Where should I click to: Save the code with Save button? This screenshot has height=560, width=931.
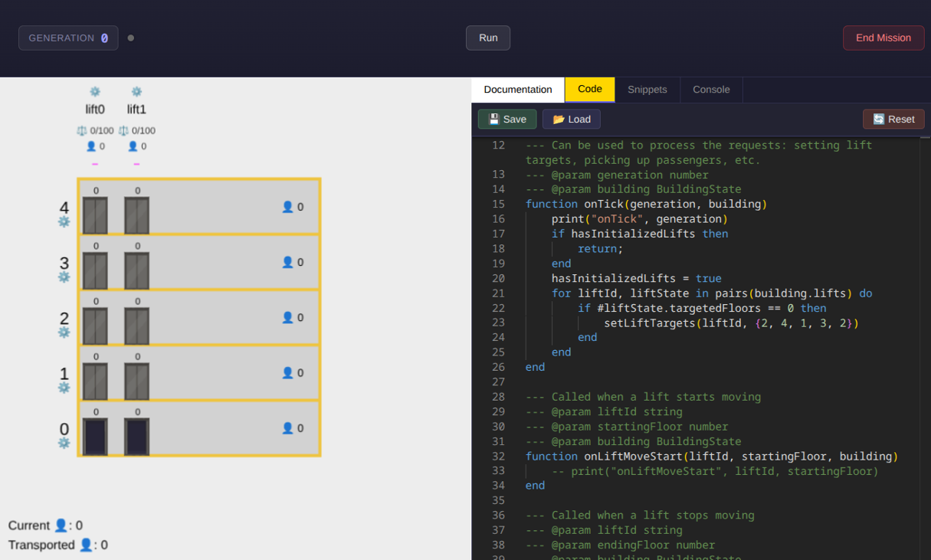(507, 119)
